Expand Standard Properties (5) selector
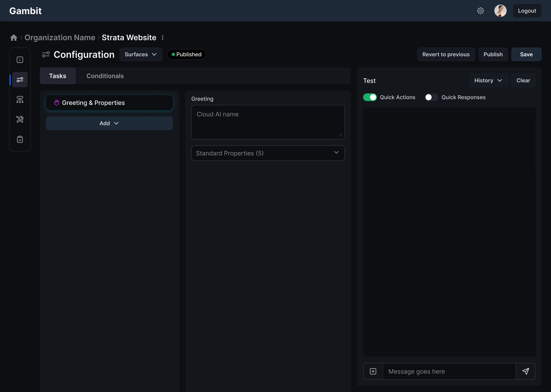551x392 pixels. 268,153
